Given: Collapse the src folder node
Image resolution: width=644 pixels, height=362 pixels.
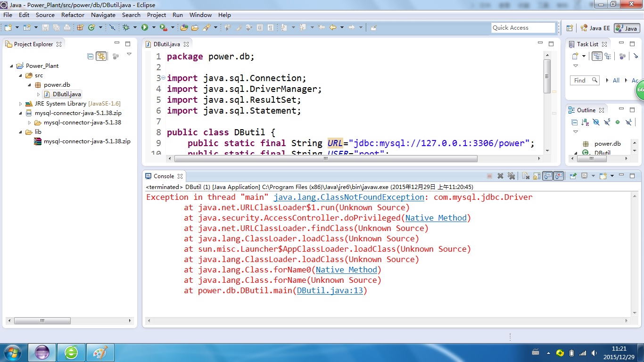Looking at the screenshot, I should [21, 75].
